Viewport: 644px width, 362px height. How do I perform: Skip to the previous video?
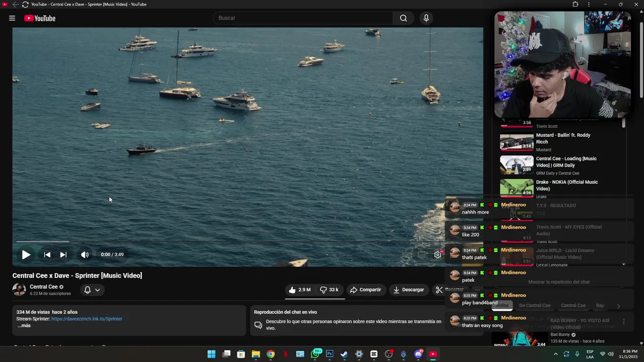click(x=47, y=255)
